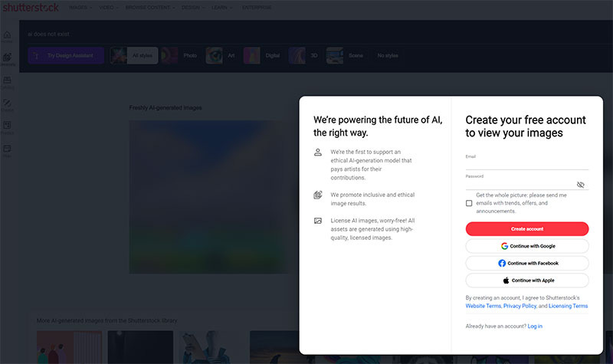Expand the Design menu dropdown
This screenshot has width=613, height=364.
coord(193,8)
